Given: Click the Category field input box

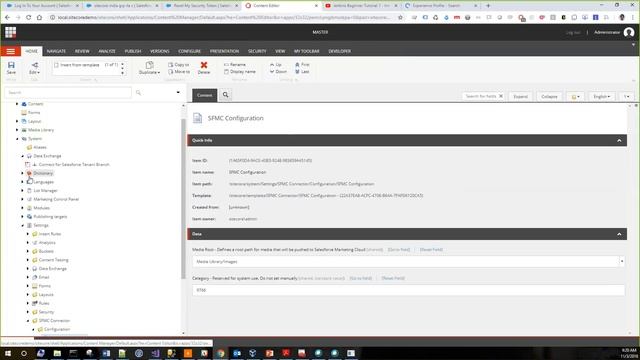Looking at the screenshot, I should point(408,290).
